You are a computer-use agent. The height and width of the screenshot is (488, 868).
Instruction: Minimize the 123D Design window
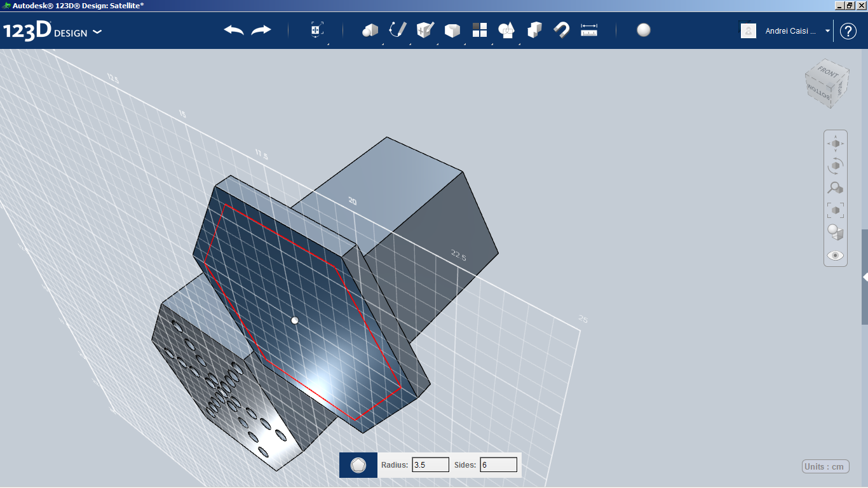point(840,5)
